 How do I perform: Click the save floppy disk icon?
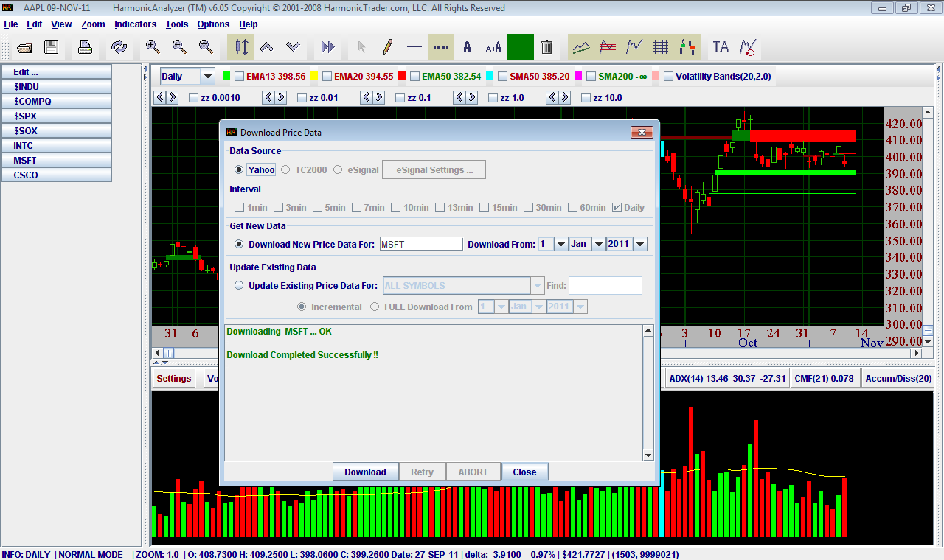pyautogui.click(x=51, y=47)
